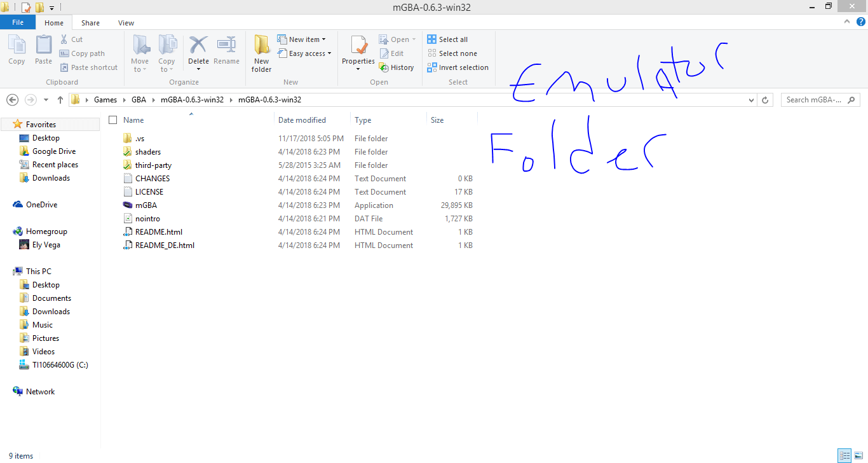Image resolution: width=868 pixels, height=463 pixels.
Task: Open the File tab
Action: (18, 22)
